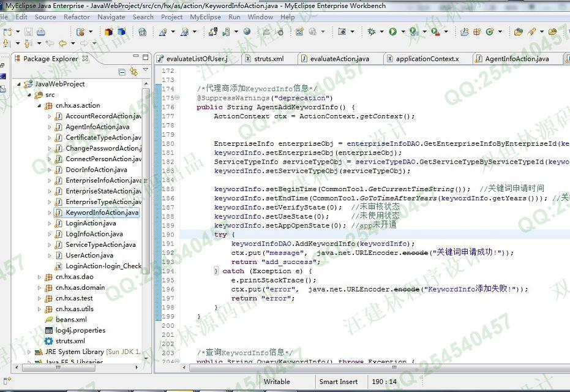Click the Print toolbar icon
Viewport: 570px width, 392px height.
tap(40, 32)
